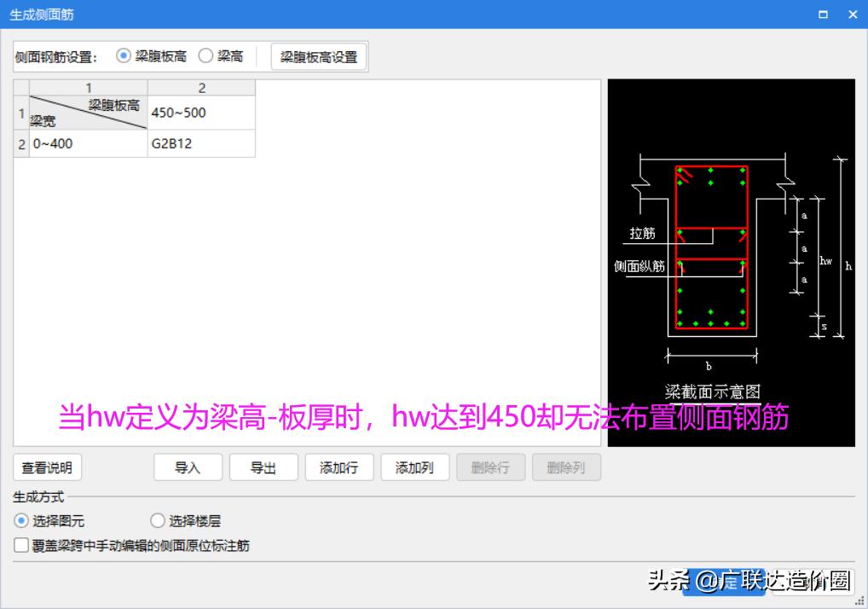The image size is (868, 609).
Task: Click the 导出 button
Action: (263, 467)
